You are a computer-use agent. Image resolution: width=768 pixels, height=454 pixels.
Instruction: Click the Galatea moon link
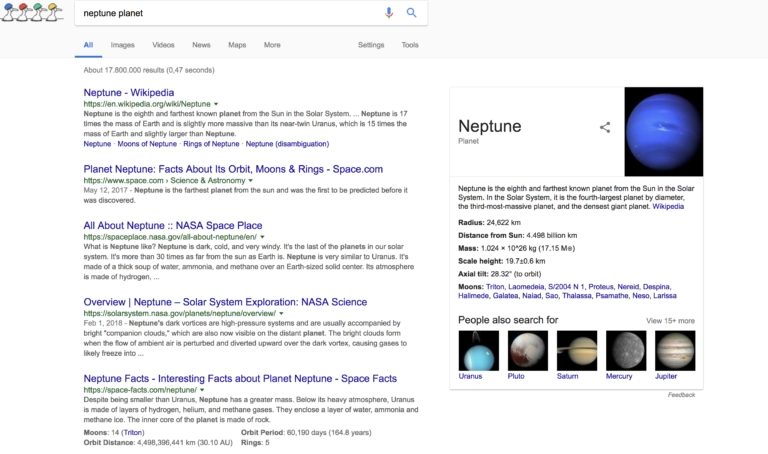point(505,296)
